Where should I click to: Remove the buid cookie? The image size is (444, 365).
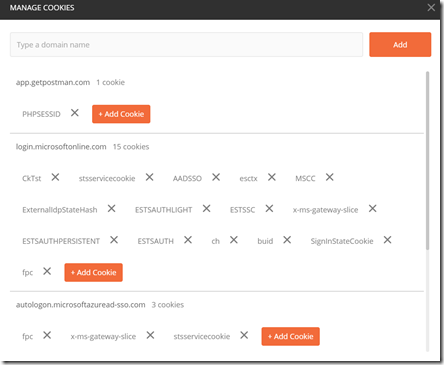(287, 240)
